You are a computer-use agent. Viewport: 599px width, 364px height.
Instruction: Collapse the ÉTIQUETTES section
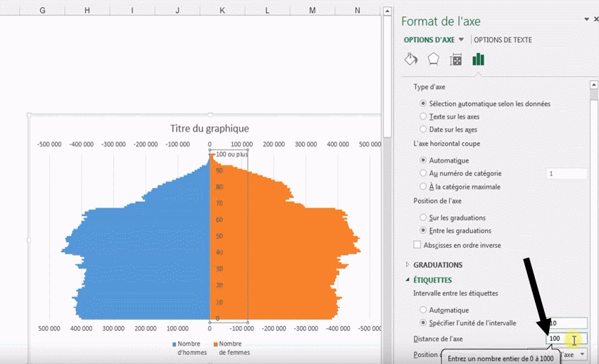407,280
